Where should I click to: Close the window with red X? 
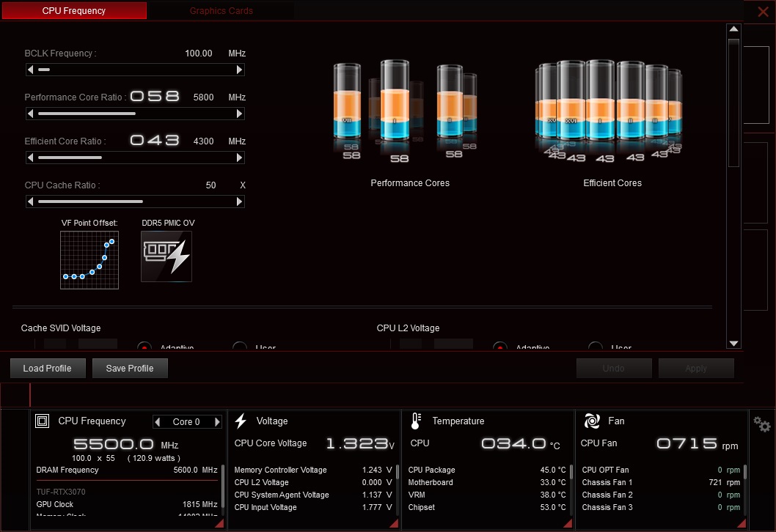click(x=763, y=12)
